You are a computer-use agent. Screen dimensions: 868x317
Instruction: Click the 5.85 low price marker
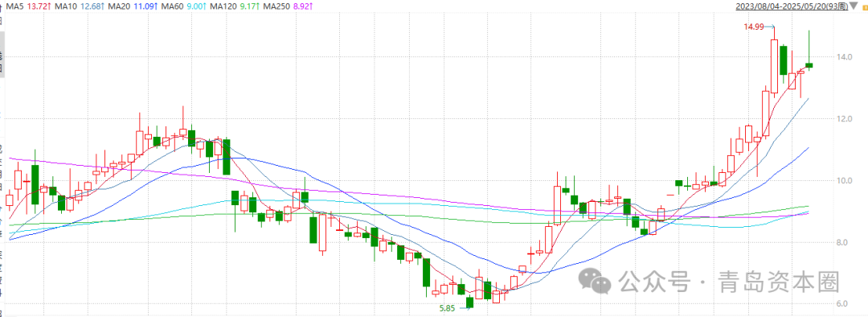pyautogui.click(x=448, y=309)
